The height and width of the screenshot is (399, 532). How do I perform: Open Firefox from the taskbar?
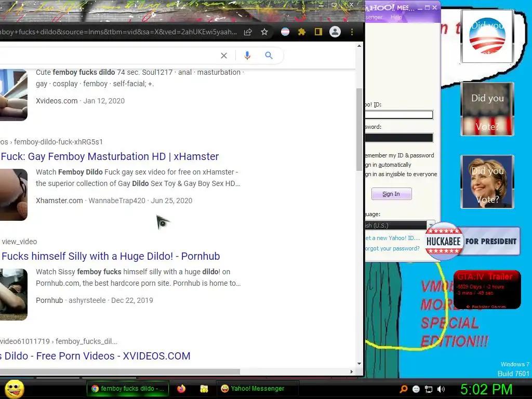(x=181, y=389)
